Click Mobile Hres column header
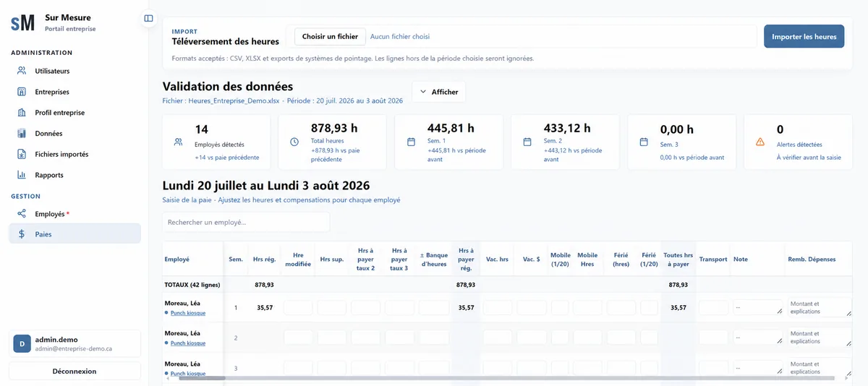 tap(587, 260)
